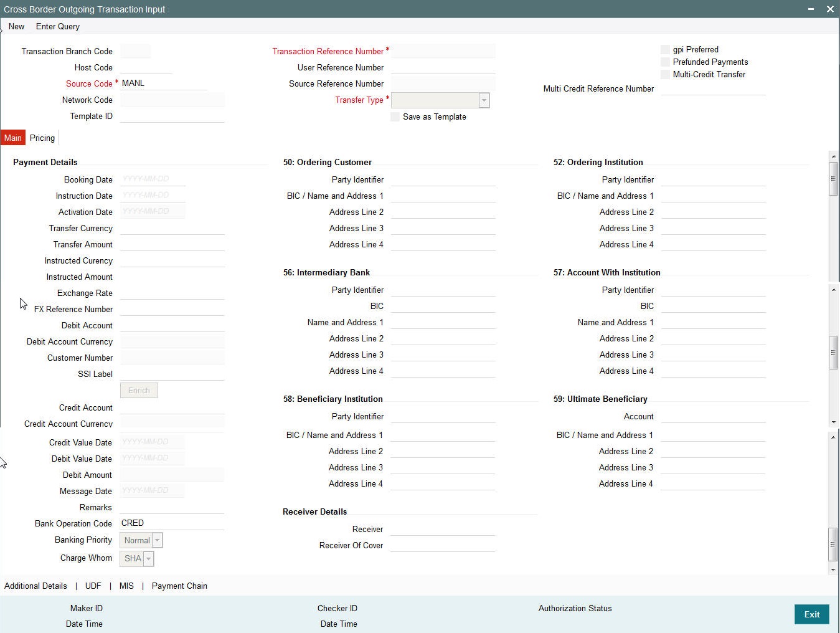Click the scroll up arrow near Ordering Institution
Screen dimensions: 840x633
833,155
